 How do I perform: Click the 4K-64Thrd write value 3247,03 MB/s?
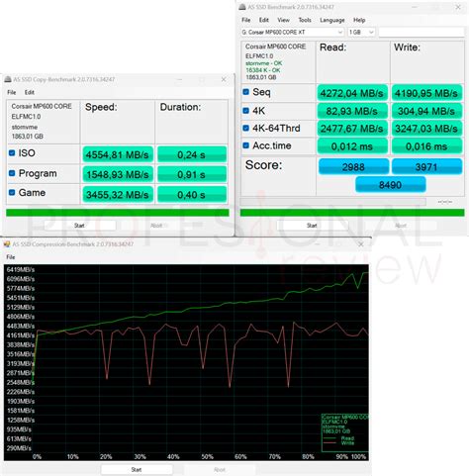[x=426, y=129]
